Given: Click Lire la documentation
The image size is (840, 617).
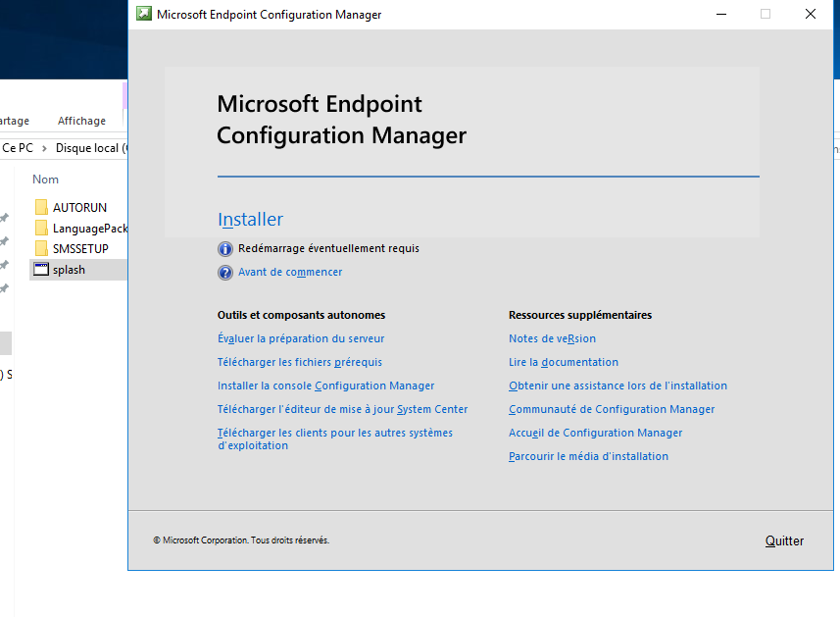Looking at the screenshot, I should pyautogui.click(x=564, y=363).
